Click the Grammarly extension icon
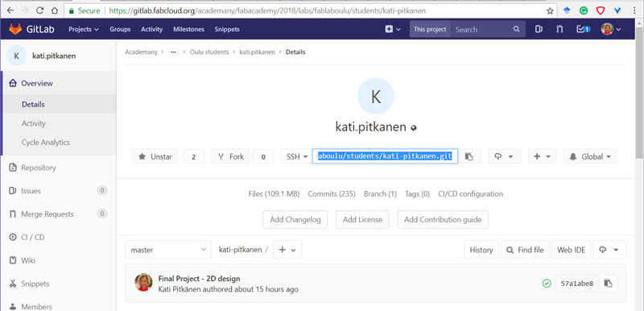Screen dimensions: 644x311 [583, 11]
